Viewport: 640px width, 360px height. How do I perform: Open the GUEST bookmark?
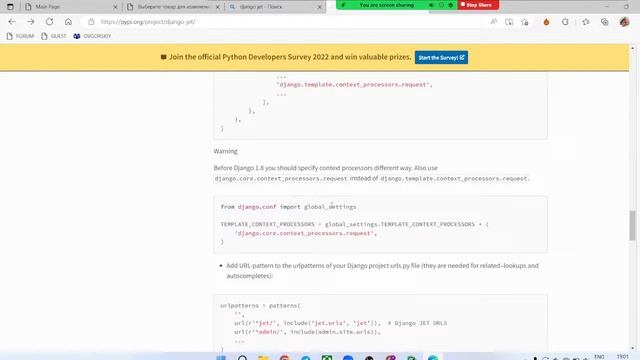54,36
